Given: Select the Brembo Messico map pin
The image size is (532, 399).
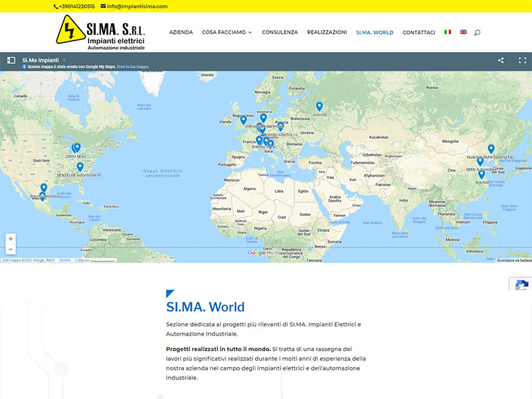Looking at the screenshot, I should [43, 196].
